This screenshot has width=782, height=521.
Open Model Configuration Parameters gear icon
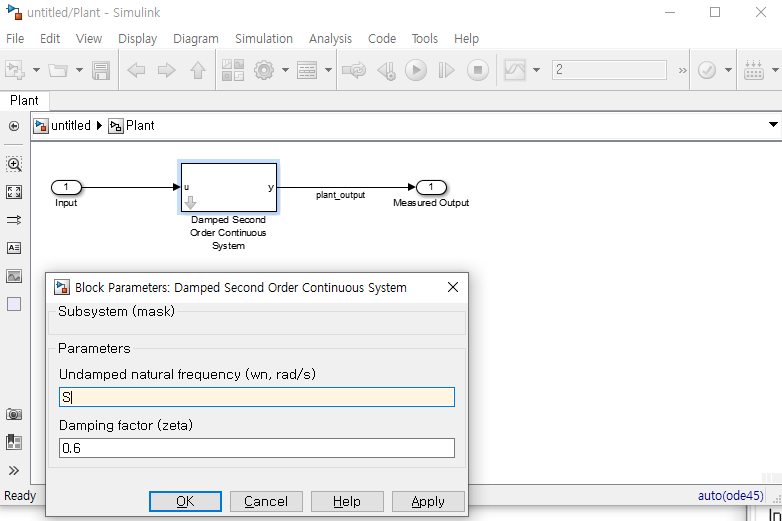click(x=264, y=70)
